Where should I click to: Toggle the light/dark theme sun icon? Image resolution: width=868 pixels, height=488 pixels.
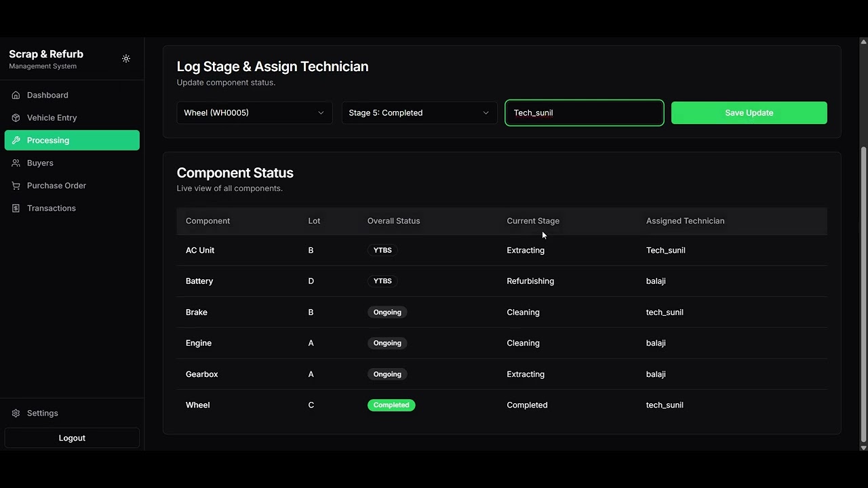[x=126, y=59]
